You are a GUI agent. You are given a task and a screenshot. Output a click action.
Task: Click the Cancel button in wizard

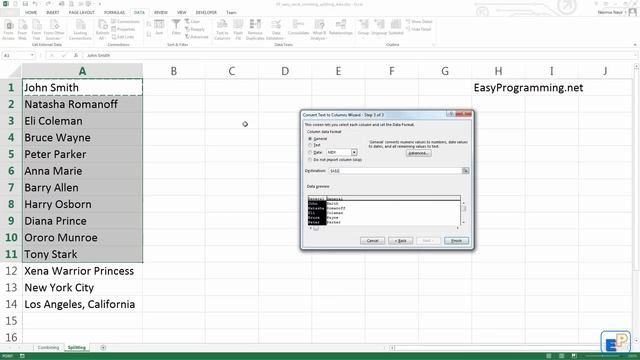(x=372, y=241)
